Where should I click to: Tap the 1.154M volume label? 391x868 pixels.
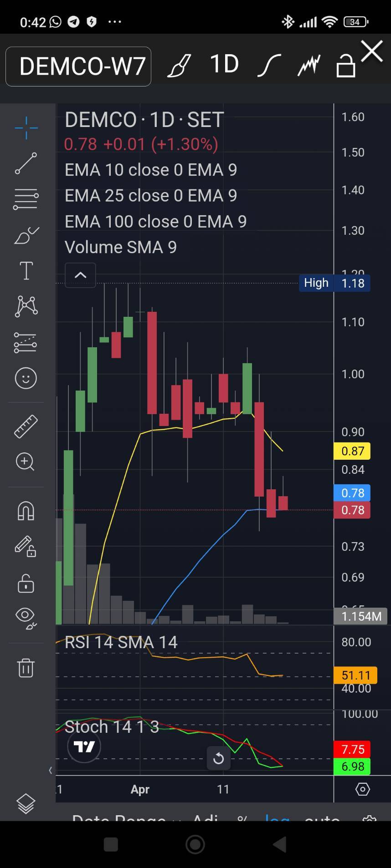click(x=360, y=616)
